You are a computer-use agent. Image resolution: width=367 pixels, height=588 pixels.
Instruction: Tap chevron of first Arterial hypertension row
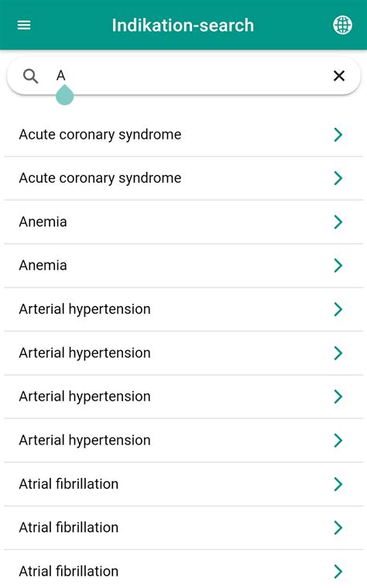(x=338, y=309)
